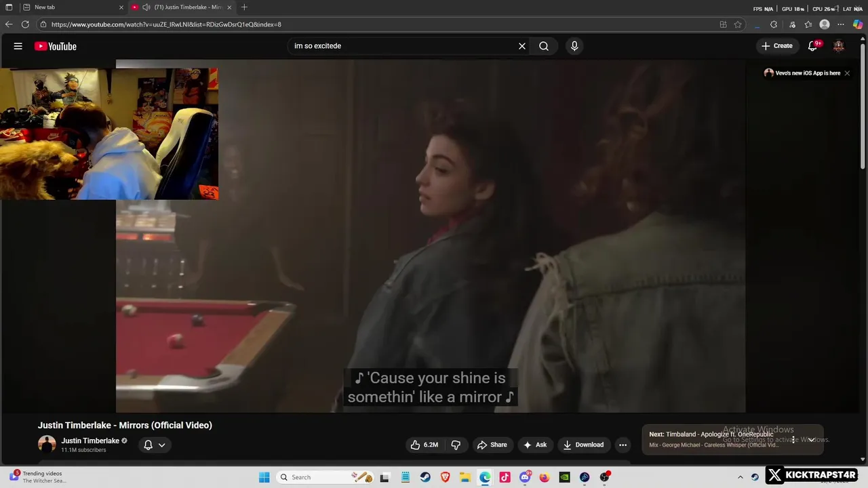Open TikTok from taskbar
868x488 pixels.
coord(505,477)
